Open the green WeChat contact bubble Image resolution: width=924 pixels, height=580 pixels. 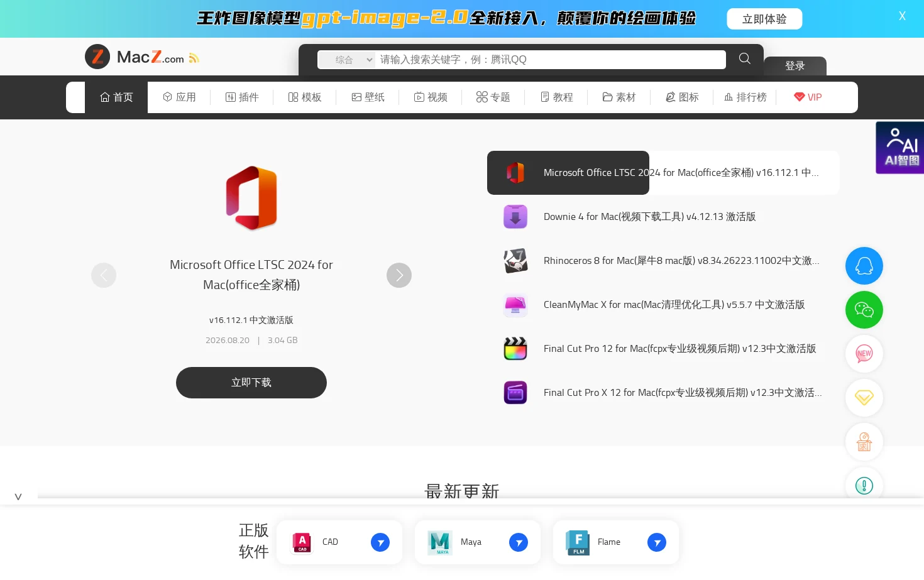click(864, 310)
